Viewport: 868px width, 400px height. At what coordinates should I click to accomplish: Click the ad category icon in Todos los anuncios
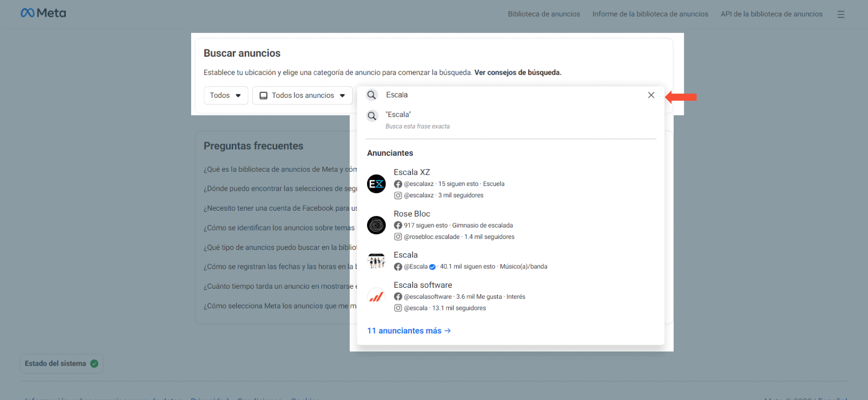[x=264, y=96]
